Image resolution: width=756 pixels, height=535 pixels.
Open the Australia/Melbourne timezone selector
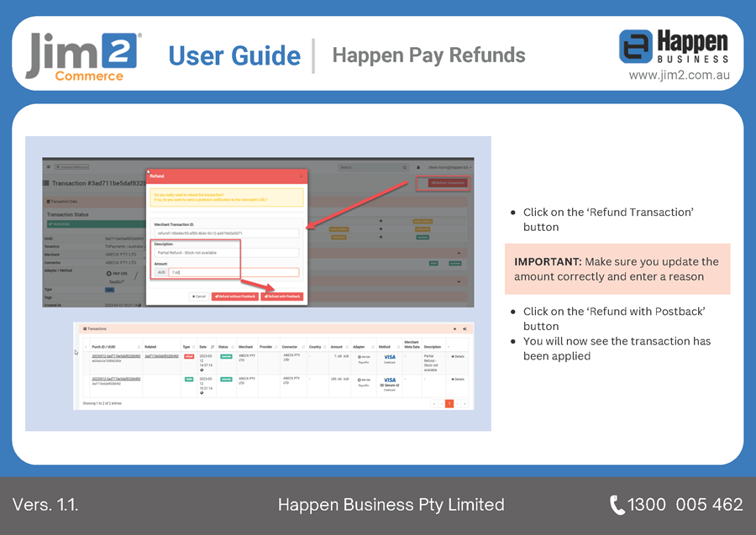[x=72, y=167]
